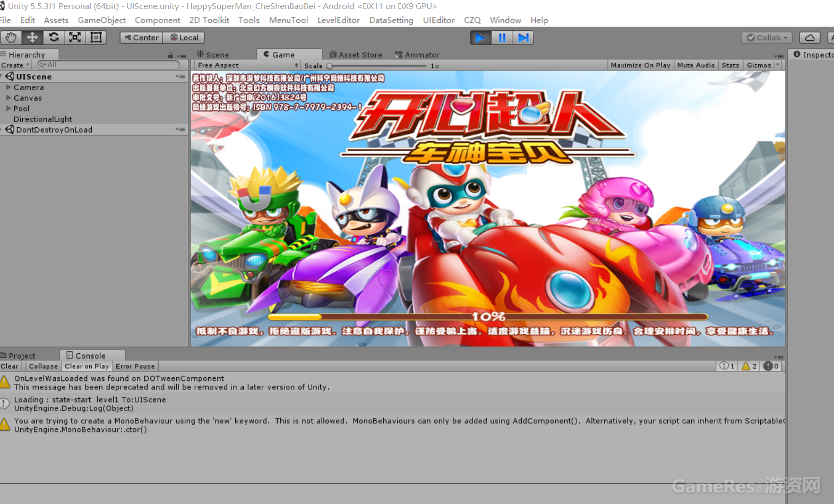Toggle Maximize On Play

pyautogui.click(x=640, y=65)
